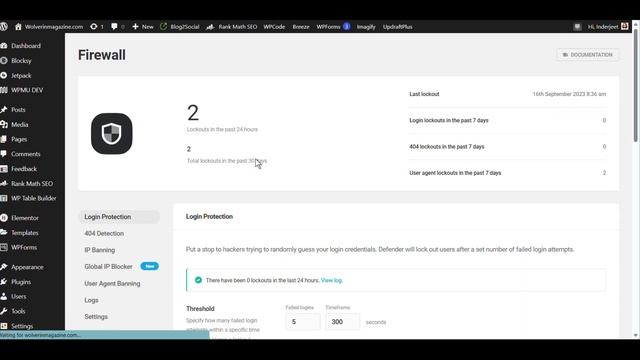
Task: Open the comments bubble icon in admin bar
Action: (x=114, y=27)
